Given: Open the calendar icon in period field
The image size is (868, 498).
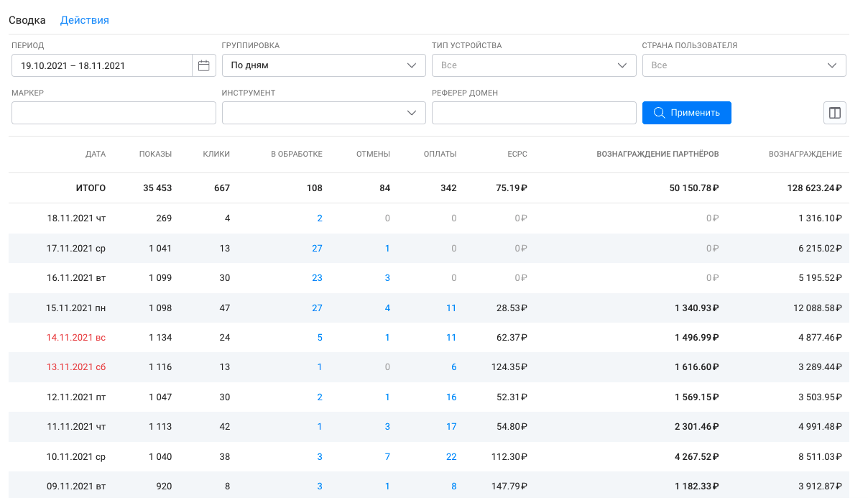Looking at the screenshot, I should [x=203, y=65].
